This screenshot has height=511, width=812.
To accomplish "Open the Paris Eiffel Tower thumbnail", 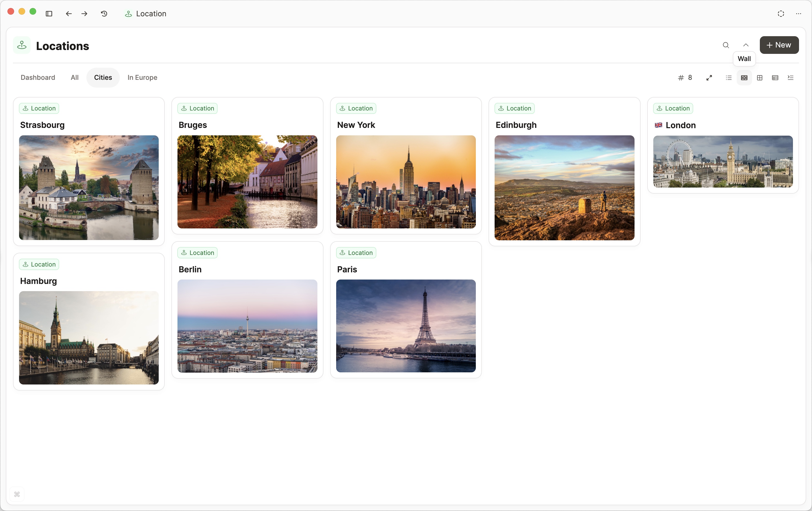I will pos(406,325).
